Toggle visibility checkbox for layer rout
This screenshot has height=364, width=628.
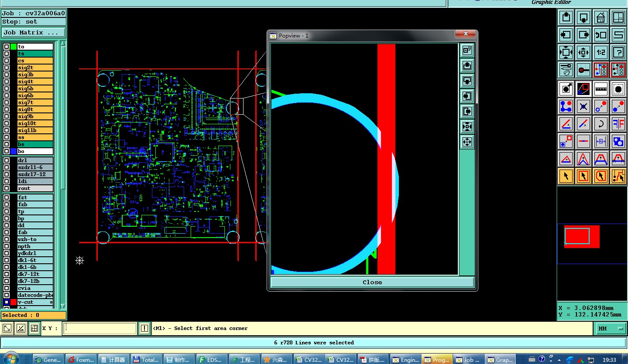tap(7, 188)
